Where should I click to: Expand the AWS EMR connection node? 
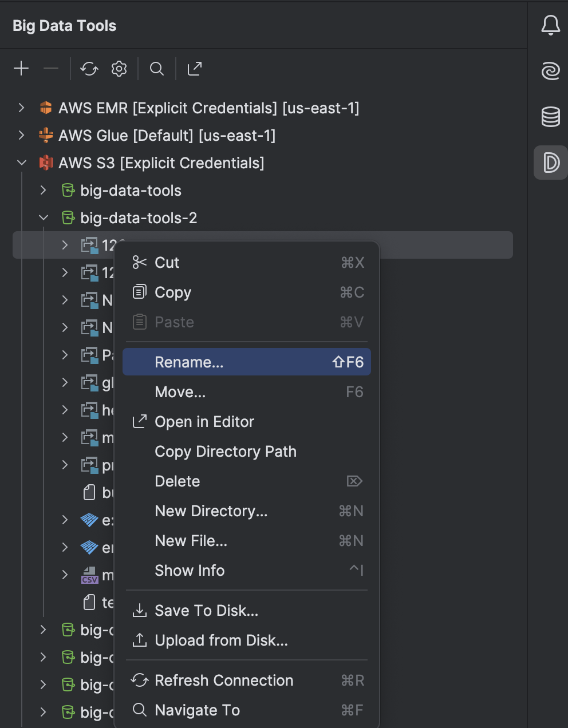[21, 108]
